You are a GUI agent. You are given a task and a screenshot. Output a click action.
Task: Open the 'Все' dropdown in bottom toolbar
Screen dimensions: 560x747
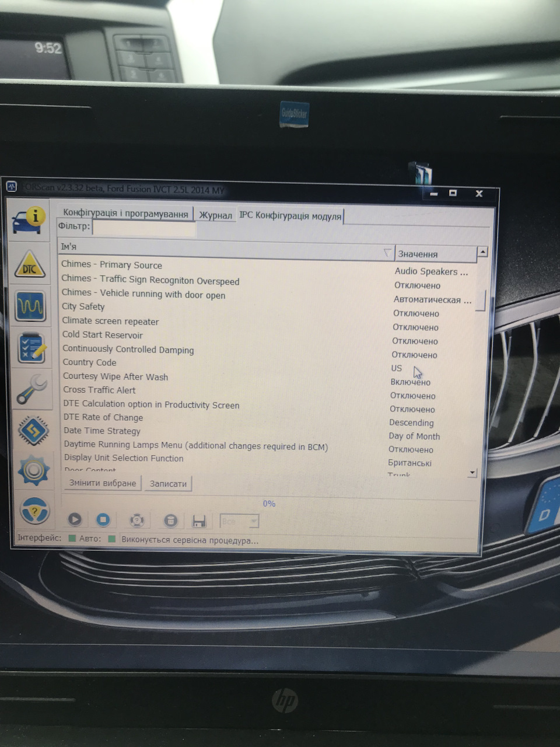[239, 521]
